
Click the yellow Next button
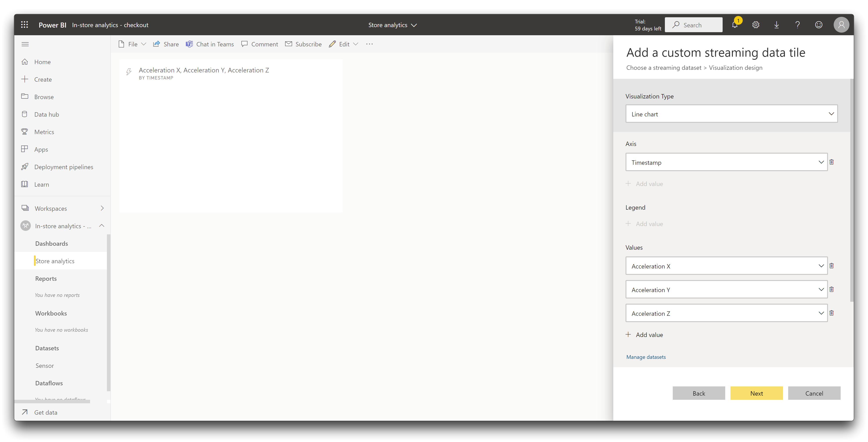pyautogui.click(x=756, y=393)
